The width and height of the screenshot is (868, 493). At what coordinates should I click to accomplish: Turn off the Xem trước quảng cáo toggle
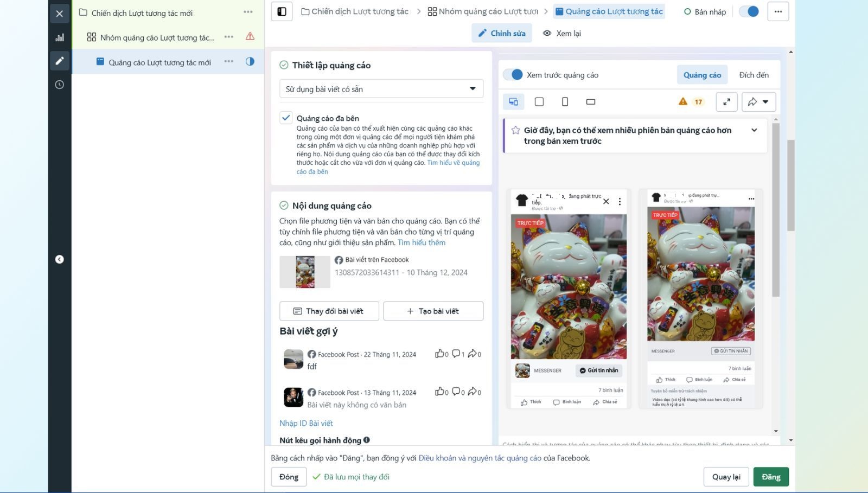coord(513,75)
